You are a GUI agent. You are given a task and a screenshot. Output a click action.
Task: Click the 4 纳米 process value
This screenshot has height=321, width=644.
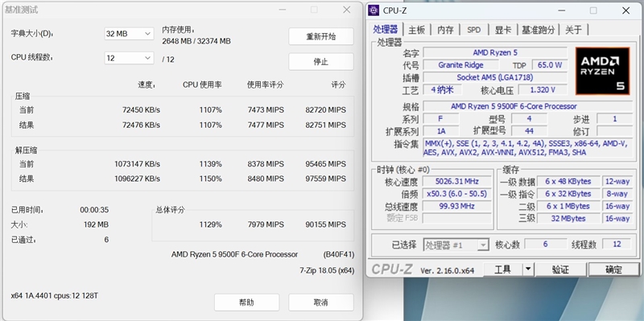tap(441, 89)
